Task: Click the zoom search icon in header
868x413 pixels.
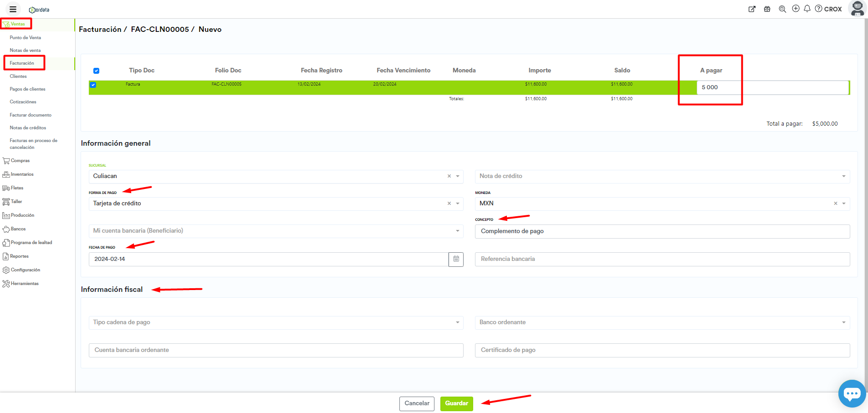Action: click(x=782, y=9)
